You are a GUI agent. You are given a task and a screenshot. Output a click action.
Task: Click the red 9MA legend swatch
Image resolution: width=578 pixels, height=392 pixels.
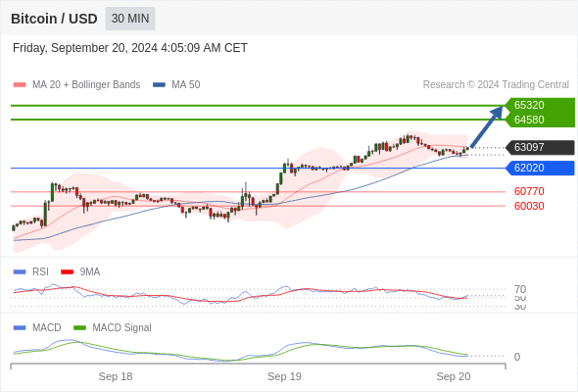tap(67, 272)
